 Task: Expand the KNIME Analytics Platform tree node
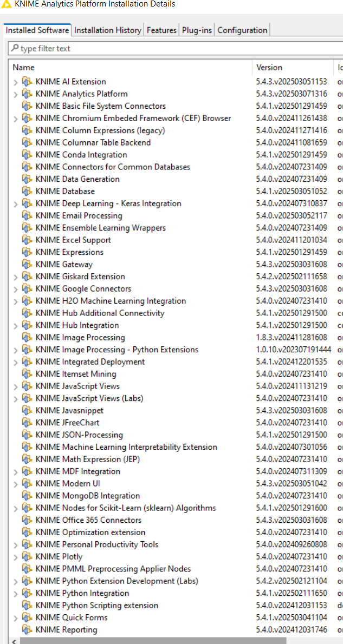[15, 94]
